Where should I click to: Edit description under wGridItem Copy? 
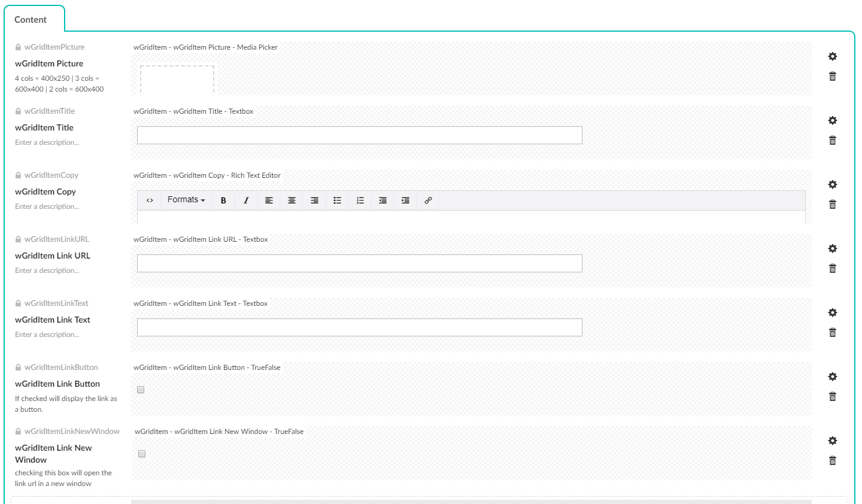47,207
